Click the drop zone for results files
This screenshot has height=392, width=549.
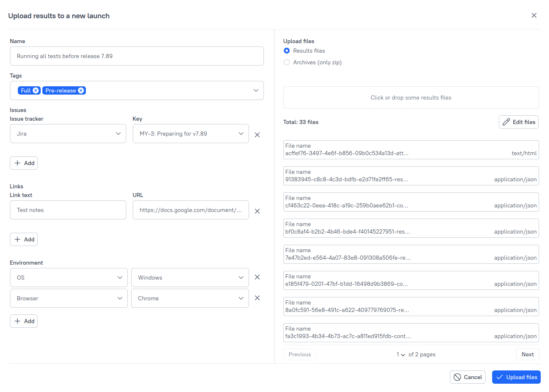click(x=411, y=97)
